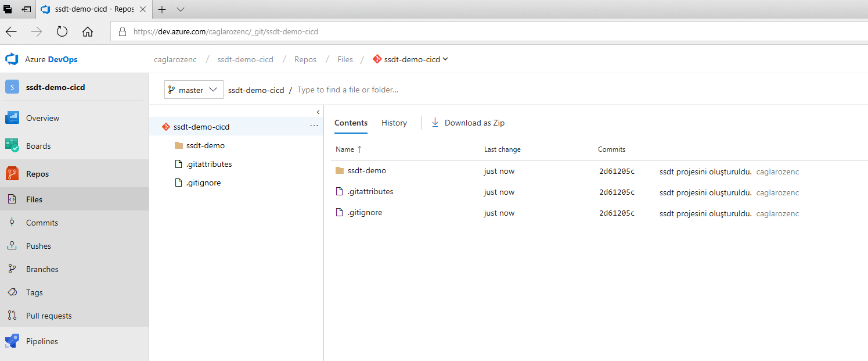Screen dimensions: 868x361
Task: Open the ssdt-demo-cicd repository picker in breadcrumb
Action: [411, 59]
